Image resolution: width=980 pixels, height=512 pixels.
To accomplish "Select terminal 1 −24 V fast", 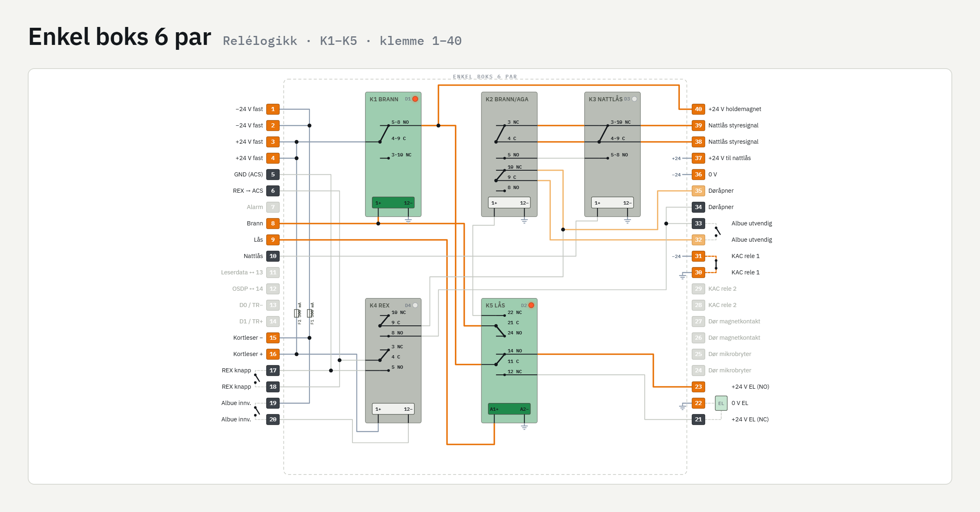I will tap(273, 109).
